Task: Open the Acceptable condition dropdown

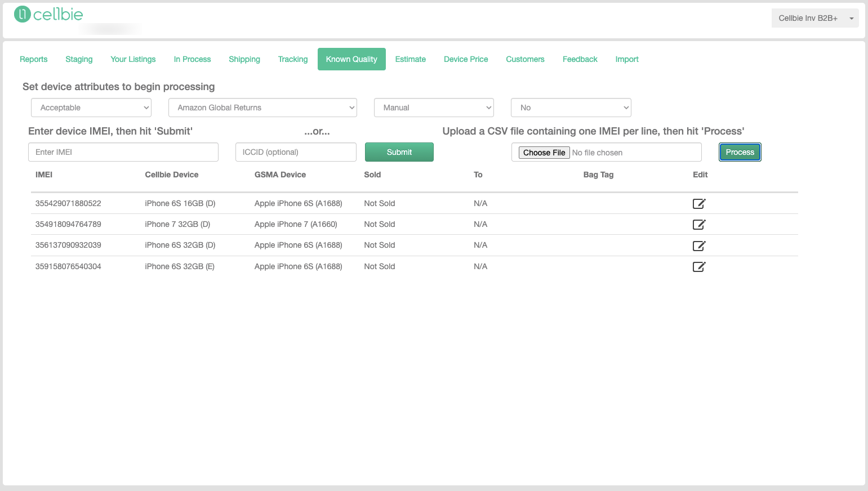Action: coord(91,108)
